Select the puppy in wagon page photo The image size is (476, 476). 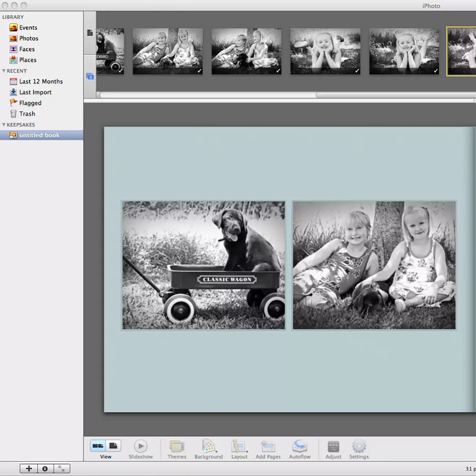pos(203,265)
